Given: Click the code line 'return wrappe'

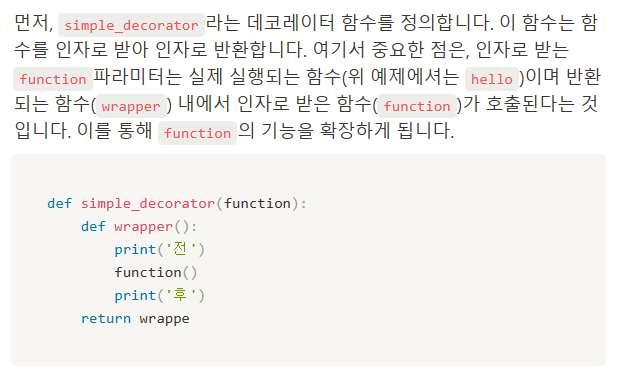Looking at the screenshot, I should [x=135, y=319].
